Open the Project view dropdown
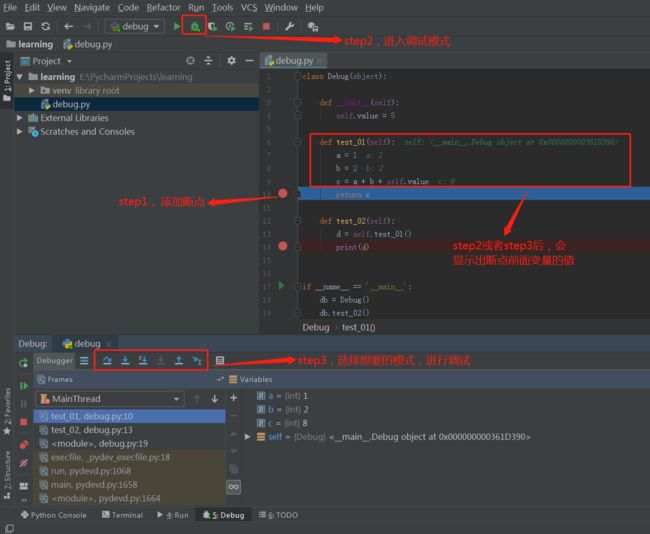 point(69,61)
